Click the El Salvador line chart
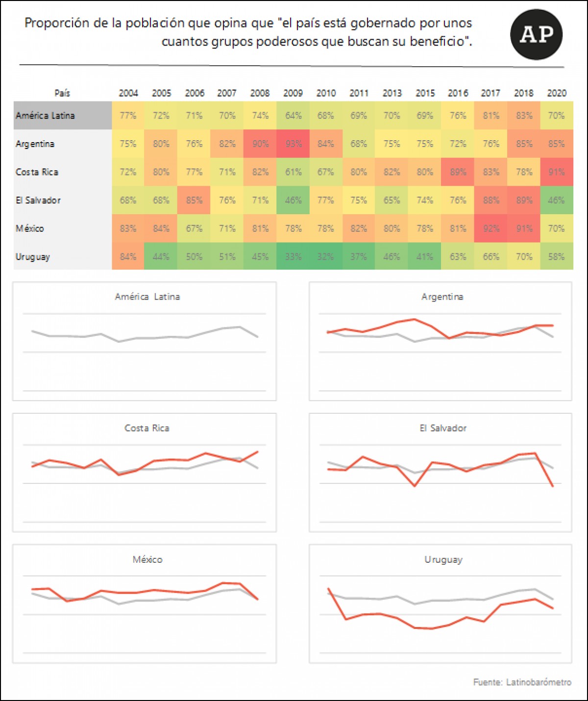Image resolution: width=588 pixels, height=701 pixels. tap(440, 473)
